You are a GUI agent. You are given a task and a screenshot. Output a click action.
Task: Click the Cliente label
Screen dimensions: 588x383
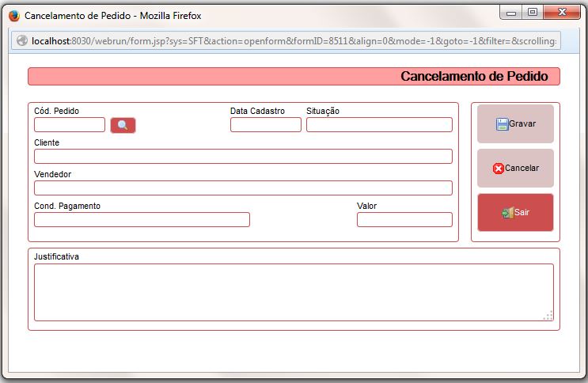(x=47, y=142)
